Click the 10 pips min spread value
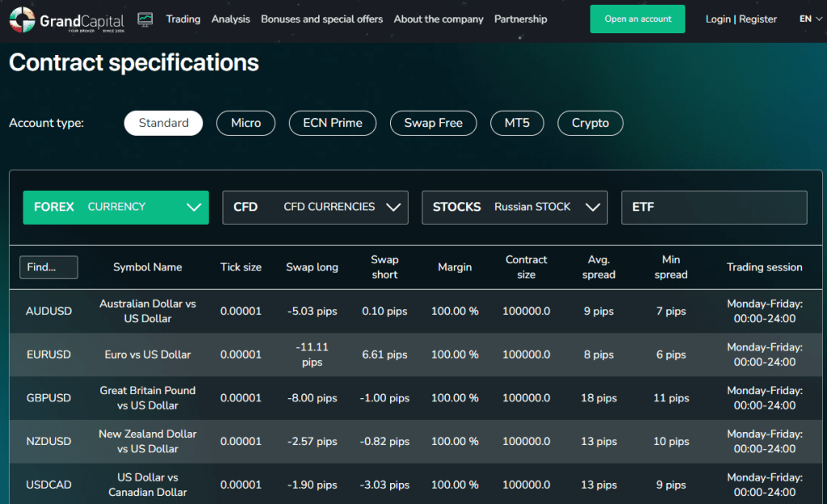The height and width of the screenshot is (504, 827). [671, 441]
